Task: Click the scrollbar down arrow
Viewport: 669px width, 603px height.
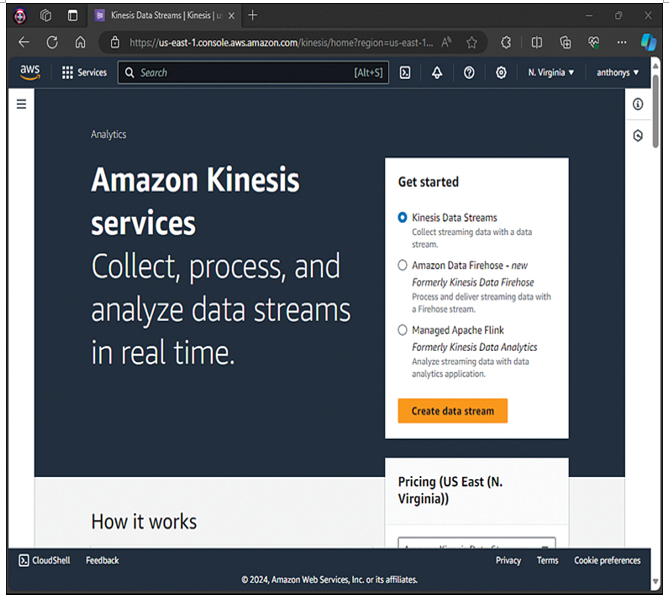Action: click(656, 581)
